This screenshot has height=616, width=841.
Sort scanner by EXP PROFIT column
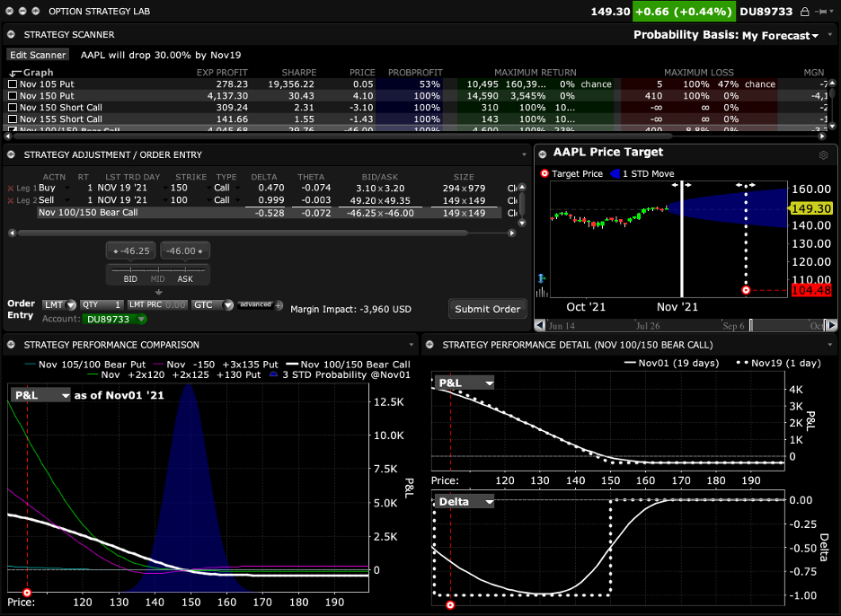(x=221, y=72)
